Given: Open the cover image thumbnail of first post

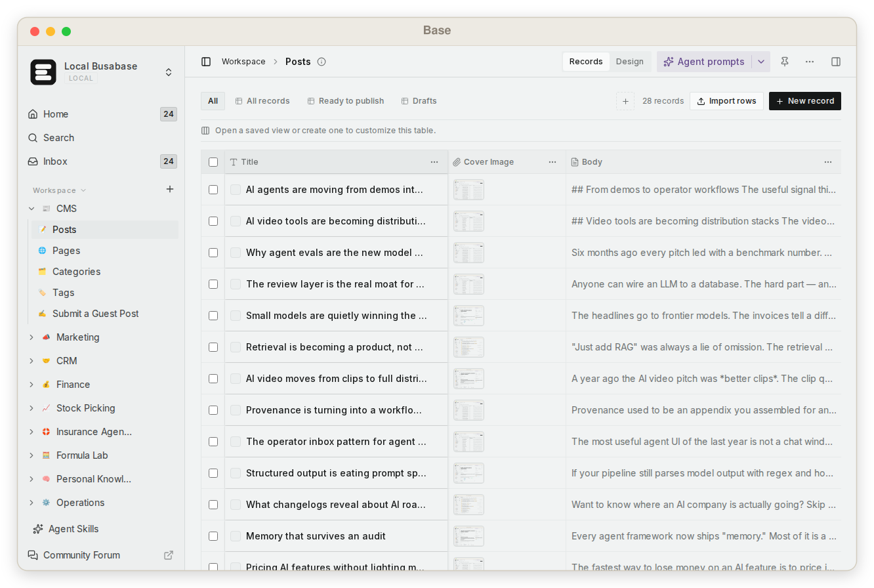Looking at the screenshot, I should point(468,190).
